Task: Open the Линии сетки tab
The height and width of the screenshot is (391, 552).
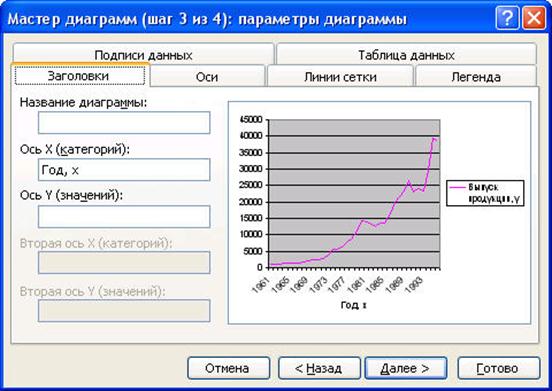Action: tap(340, 76)
